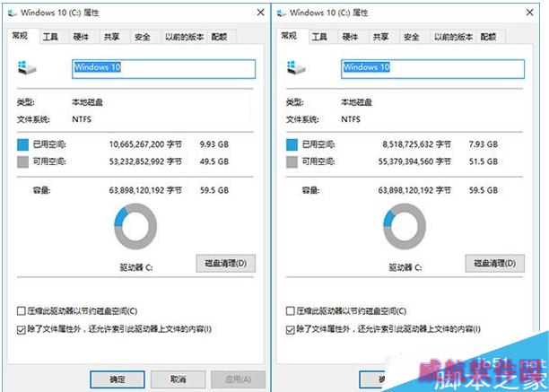Click the drive icon in right dialog title bar

(282, 13)
